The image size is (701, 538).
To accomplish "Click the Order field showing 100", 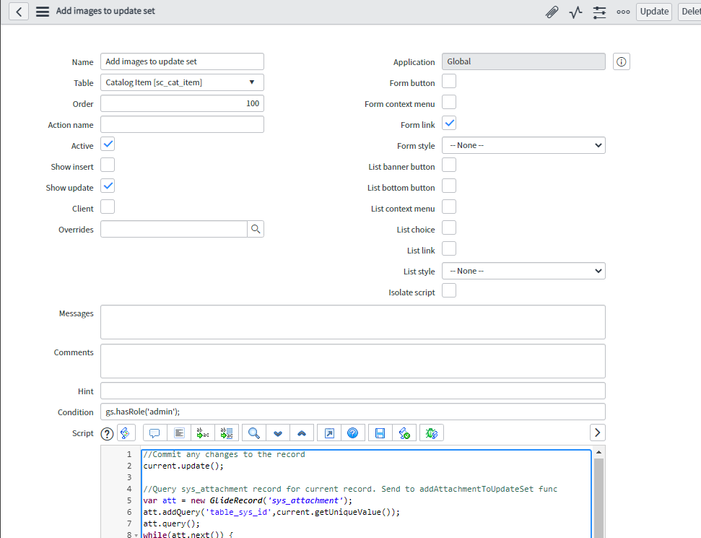I will click(x=182, y=103).
